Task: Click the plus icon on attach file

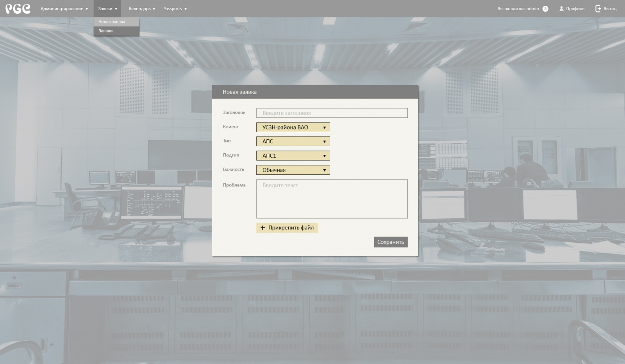Action: (262, 228)
